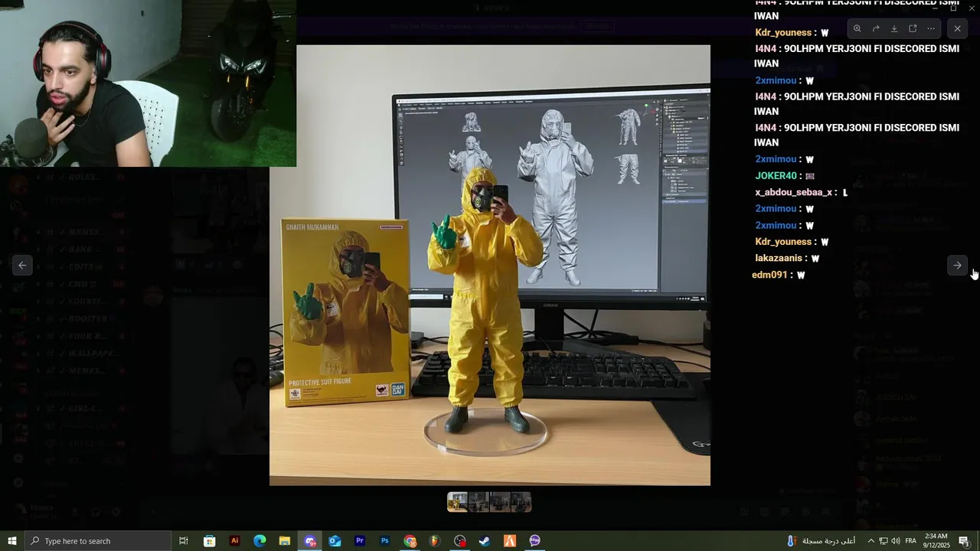The width and height of the screenshot is (980, 551).
Task: Forward the image using the arrow icon
Action: click(875, 29)
